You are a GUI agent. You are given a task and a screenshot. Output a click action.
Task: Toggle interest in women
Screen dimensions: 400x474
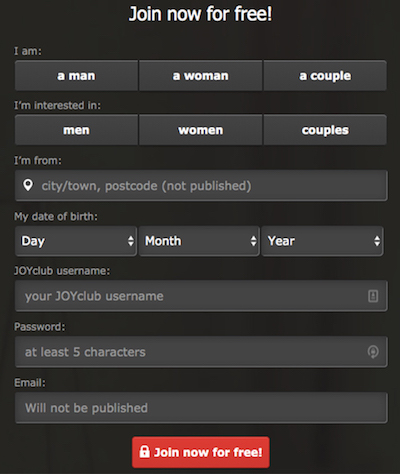coord(200,130)
